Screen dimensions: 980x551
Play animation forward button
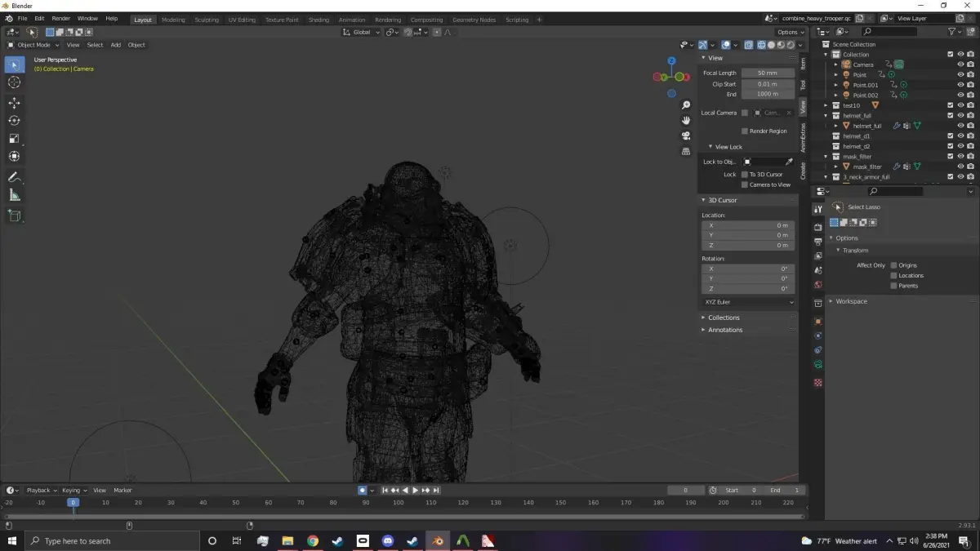click(416, 490)
